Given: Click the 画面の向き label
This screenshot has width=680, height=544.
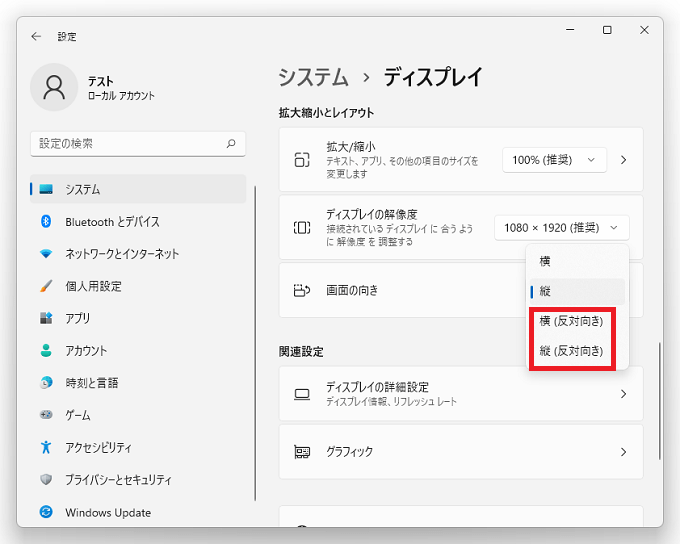Looking at the screenshot, I should click(x=352, y=290).
